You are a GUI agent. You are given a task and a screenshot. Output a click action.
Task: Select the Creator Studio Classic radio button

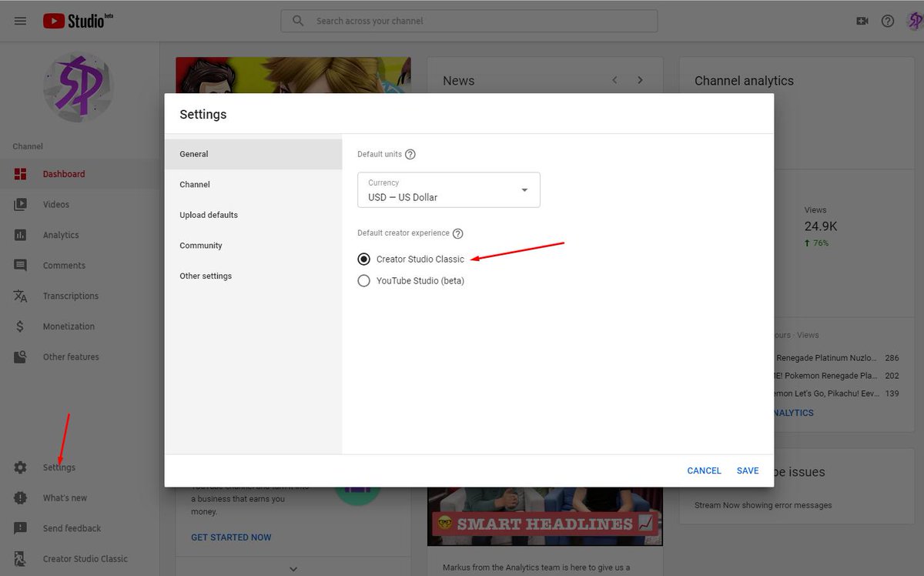pyautogui.click(x=364, y=260)
